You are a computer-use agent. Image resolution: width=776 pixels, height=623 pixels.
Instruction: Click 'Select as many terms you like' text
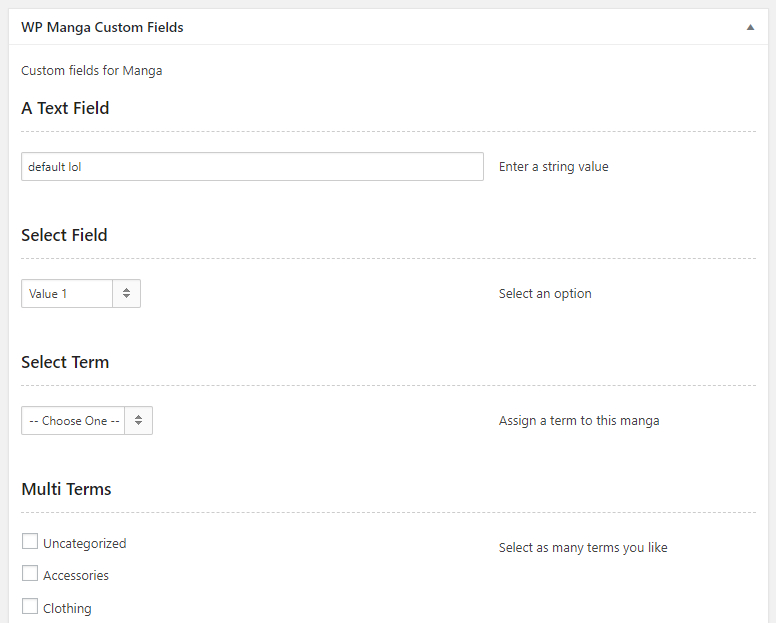[x=583, y=547]
